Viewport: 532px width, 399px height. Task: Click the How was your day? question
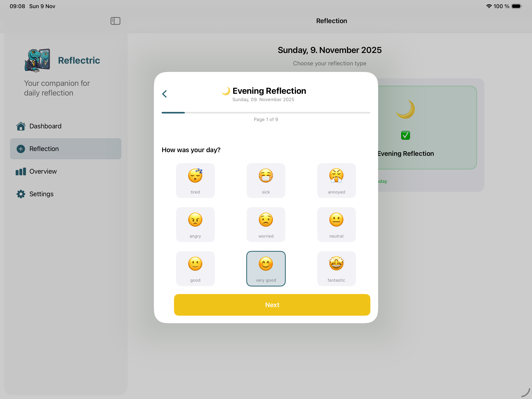pos(191,150)
